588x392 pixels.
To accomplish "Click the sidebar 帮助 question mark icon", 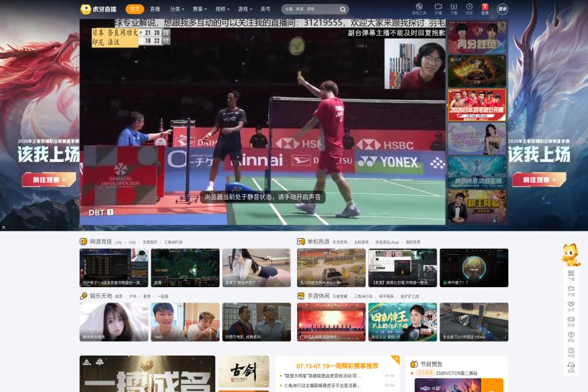I will [x=571, y=336].
